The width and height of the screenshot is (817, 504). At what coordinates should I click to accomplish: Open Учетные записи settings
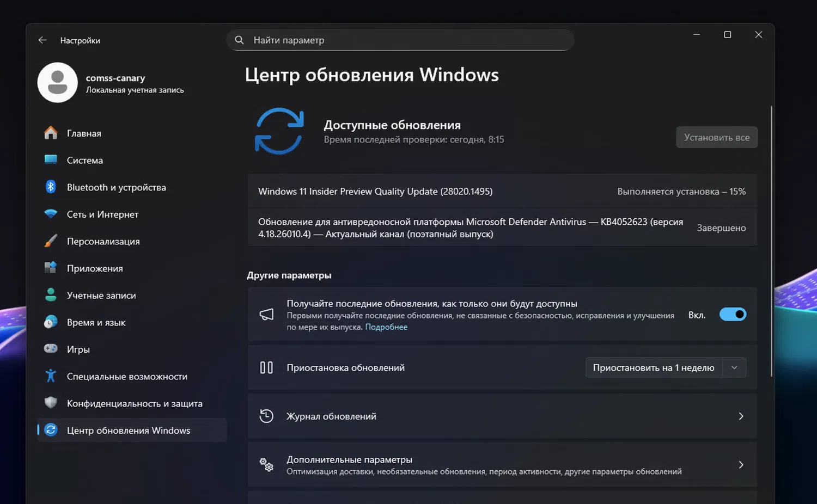coord(101,295)
